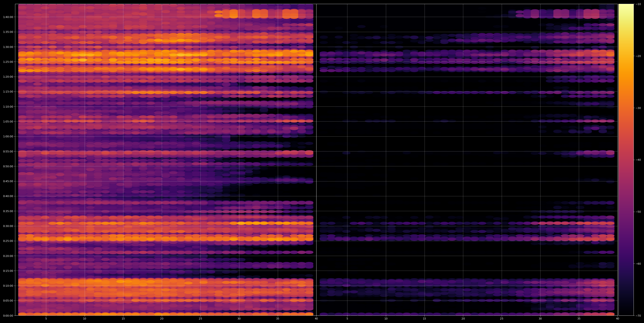Click the 0:25:00 y-axis tick label
Image resolution: width=644 pixels, height=323 pixels.
tap(8, 241)
